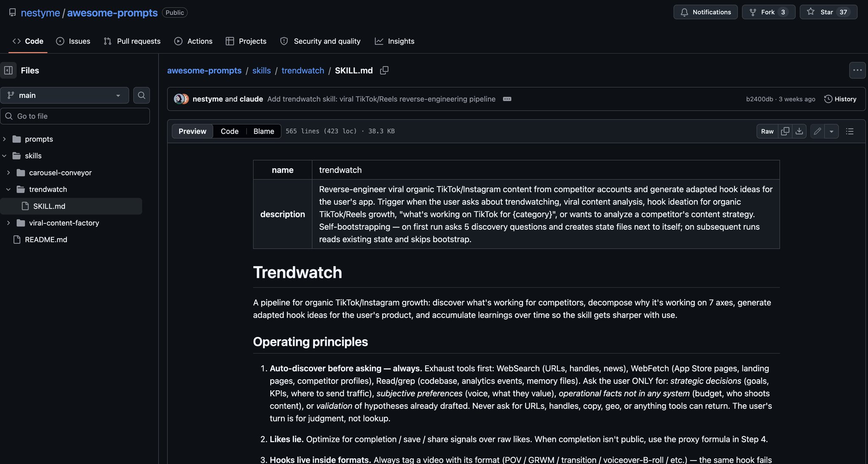Copy the SKILL.md file path
868x464 pixels.
tap(384, 70)
